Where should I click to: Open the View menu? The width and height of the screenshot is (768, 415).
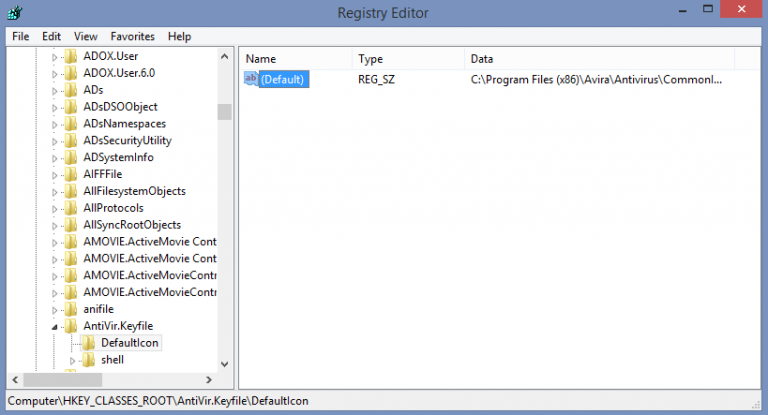(86, 36)
